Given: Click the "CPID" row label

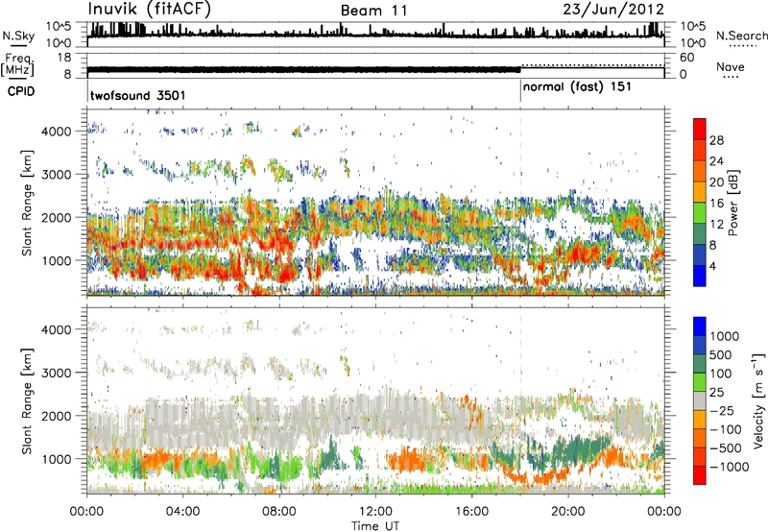Looking at the screenshot, I should [x=21, y=91].
